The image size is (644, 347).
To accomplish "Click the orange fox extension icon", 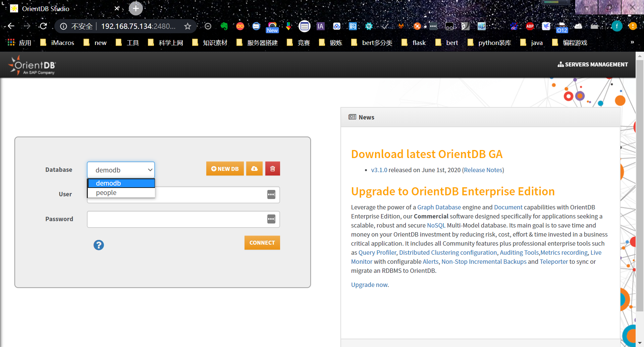I will coord(401,26).
